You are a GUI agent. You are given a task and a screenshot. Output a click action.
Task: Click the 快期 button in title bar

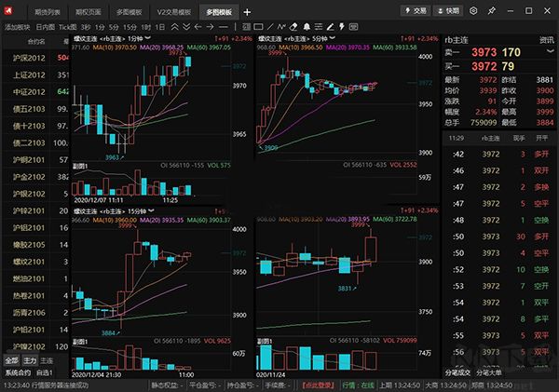tap(448, 11)
